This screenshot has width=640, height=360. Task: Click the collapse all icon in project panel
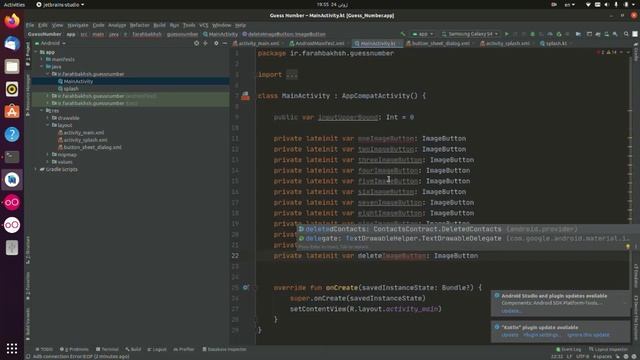click(x=206, y=43)
